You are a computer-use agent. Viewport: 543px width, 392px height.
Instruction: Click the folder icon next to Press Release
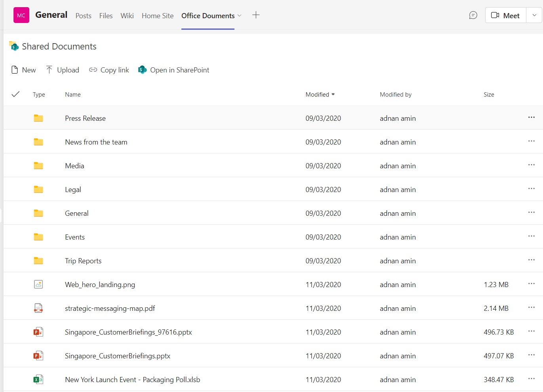(38, 118)
